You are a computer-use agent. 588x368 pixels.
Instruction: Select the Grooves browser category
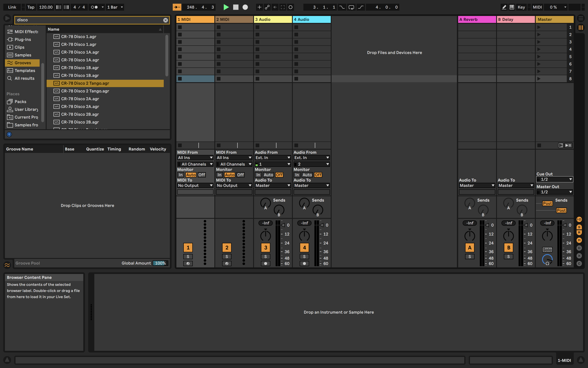coord(22,63)
